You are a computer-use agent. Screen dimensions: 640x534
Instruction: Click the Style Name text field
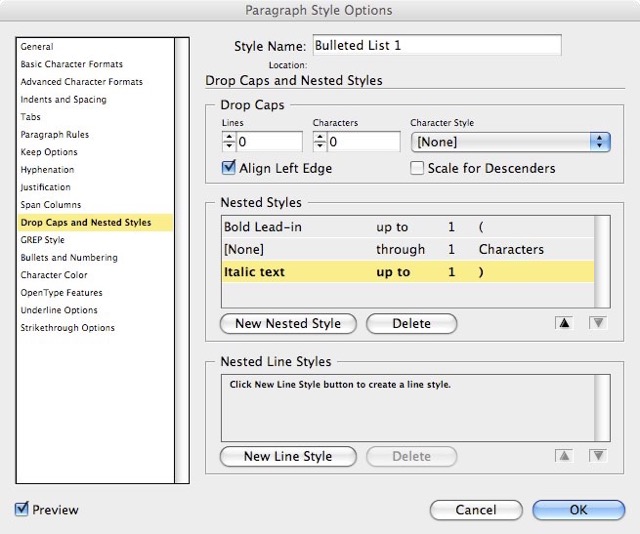(x=436, y=45)
